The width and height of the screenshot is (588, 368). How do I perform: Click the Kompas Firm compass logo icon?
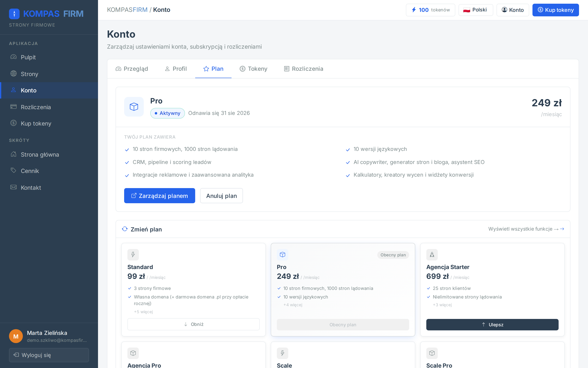coord(14,14)
